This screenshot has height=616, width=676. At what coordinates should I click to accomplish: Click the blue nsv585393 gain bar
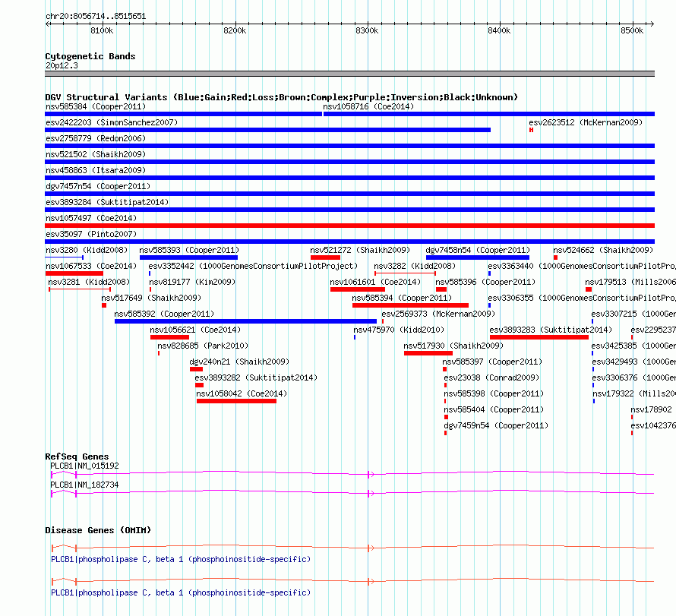coord(188,257)
